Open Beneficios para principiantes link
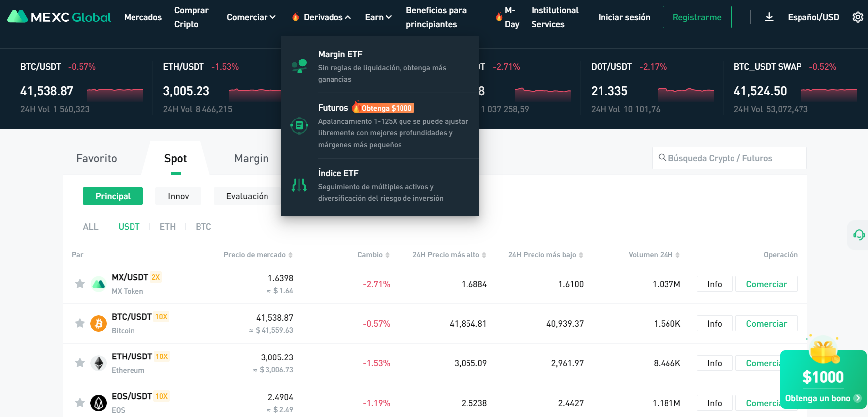The height and width of the screenshot is (417, 868). coord(436,17)
